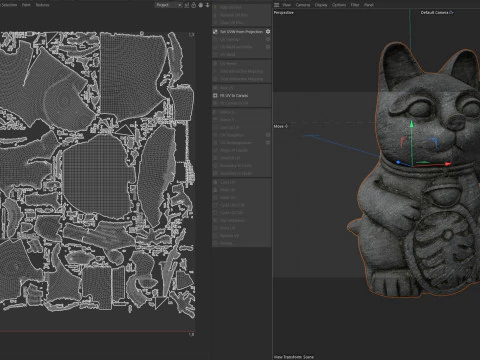The image size is (480, 360).
Task: Click the icon right after the Project dropdown
Action: [x=187, y=5]
